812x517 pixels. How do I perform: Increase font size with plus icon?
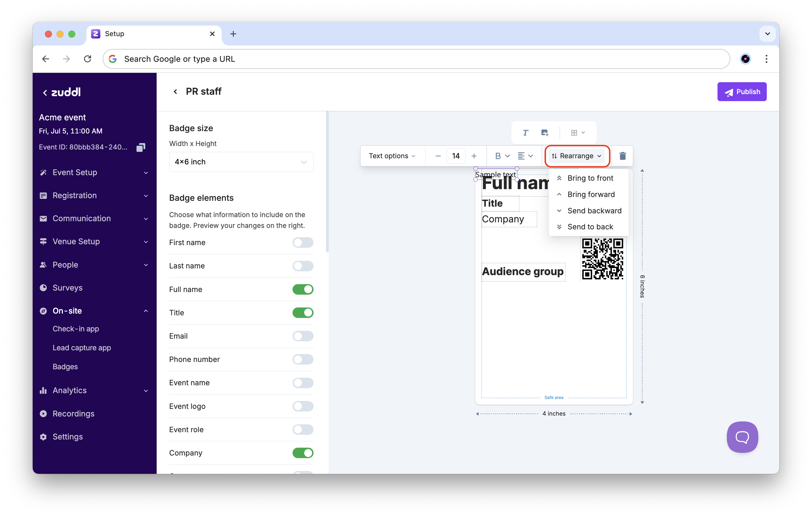pyautogui.click(x=474, y=156)
